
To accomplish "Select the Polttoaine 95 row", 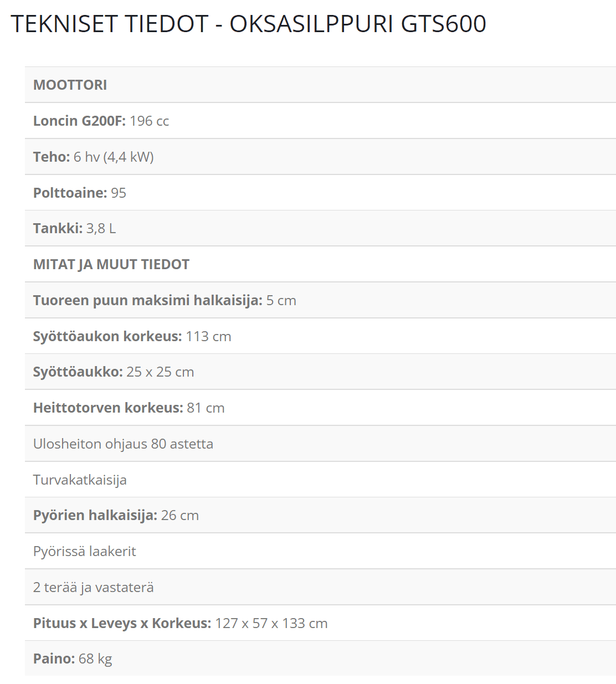I will click(x=80, y=193).
